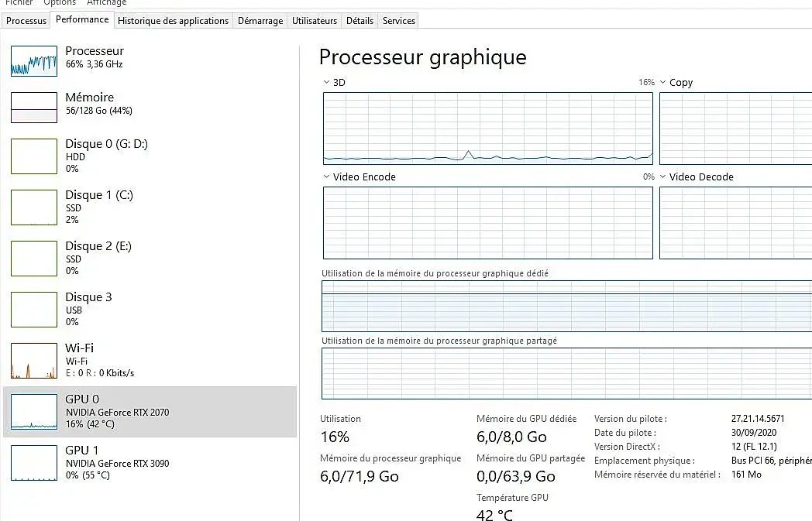
Task: Open Historique des applications tab
Action: pyautogui.click(x=173, y=21)
